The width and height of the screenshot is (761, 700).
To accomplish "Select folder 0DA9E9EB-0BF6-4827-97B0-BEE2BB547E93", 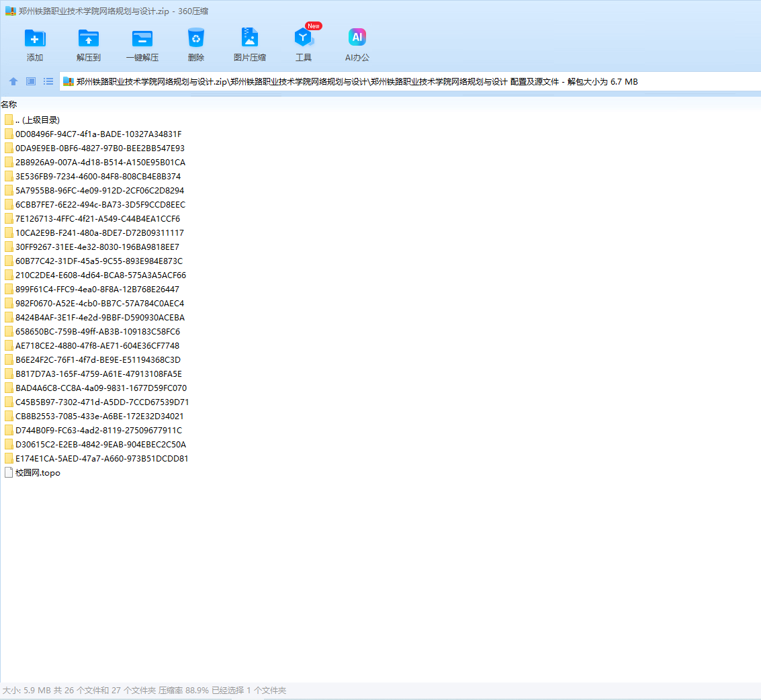I will click(95, 148).
